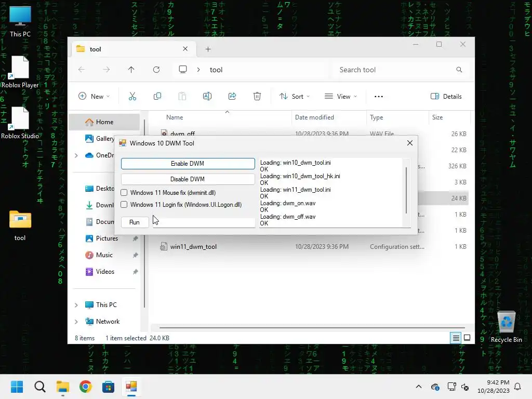Click the DWM Tool log scrollbar
532x399 pixels.
(406, 190)
